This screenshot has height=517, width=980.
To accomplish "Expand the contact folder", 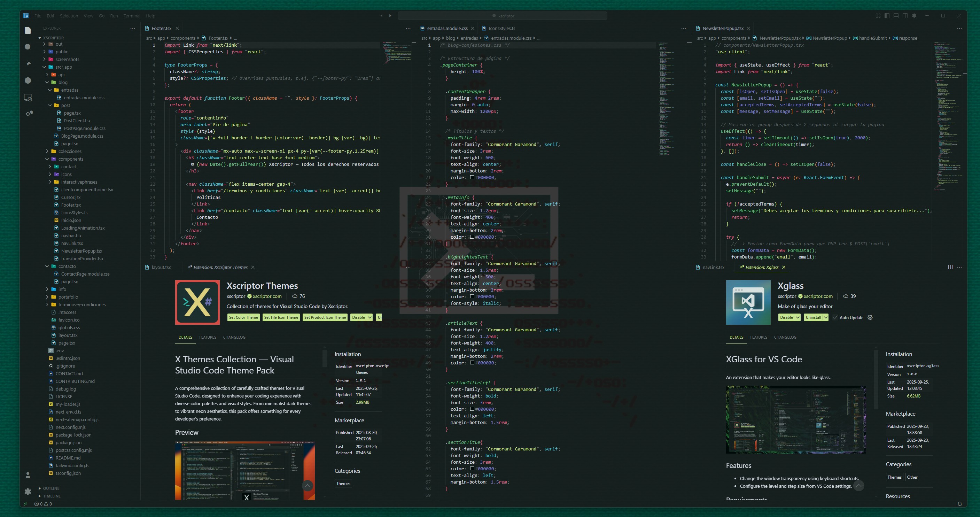I will tap(69, 167).
